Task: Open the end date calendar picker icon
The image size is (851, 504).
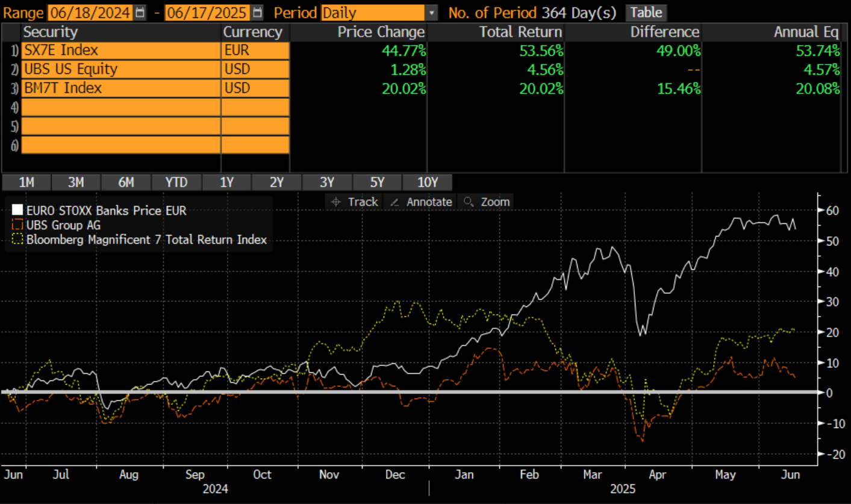Action: click(257, 12)
